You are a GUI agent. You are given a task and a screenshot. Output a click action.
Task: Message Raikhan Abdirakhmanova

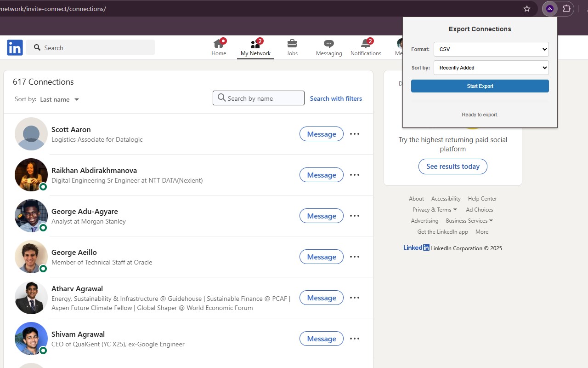[322, 175]
